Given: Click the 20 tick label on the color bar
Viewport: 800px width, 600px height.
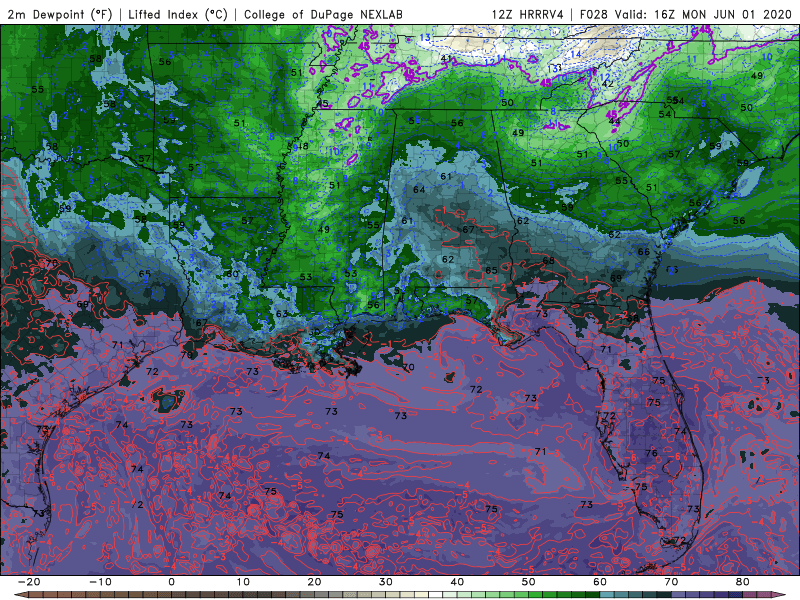Looking at the screenshot, I should [314, 582].
